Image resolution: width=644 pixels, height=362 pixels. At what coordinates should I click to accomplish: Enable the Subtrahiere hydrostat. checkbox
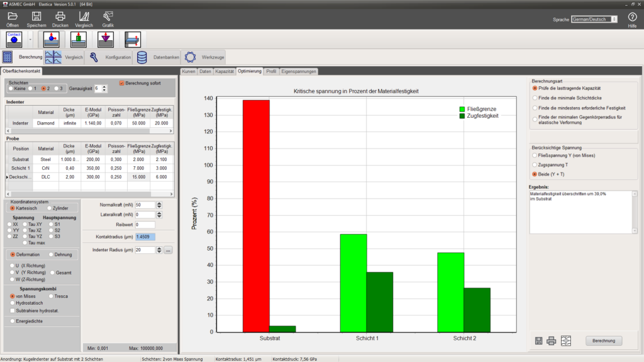(x=13, y=310)
